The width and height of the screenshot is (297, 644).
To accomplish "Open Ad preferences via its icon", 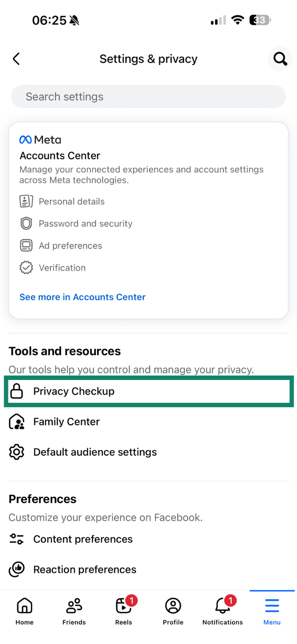I will [x=26, y=245].
